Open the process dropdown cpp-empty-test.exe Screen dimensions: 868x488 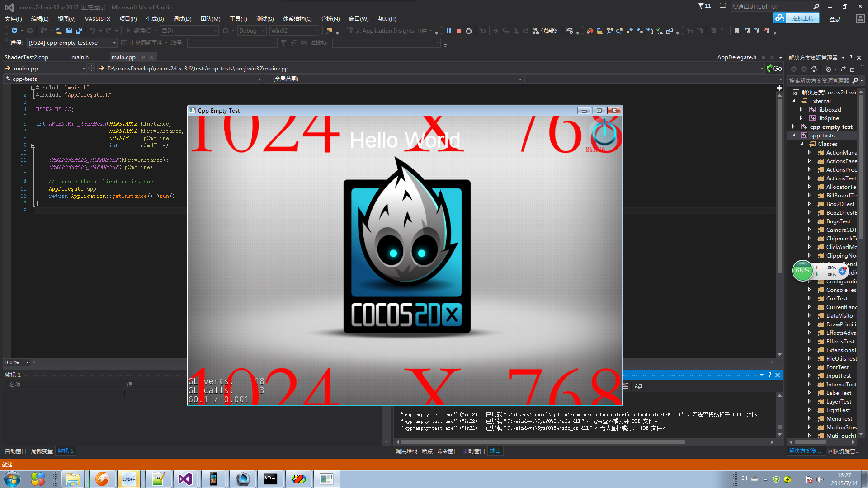coord(72,43)
